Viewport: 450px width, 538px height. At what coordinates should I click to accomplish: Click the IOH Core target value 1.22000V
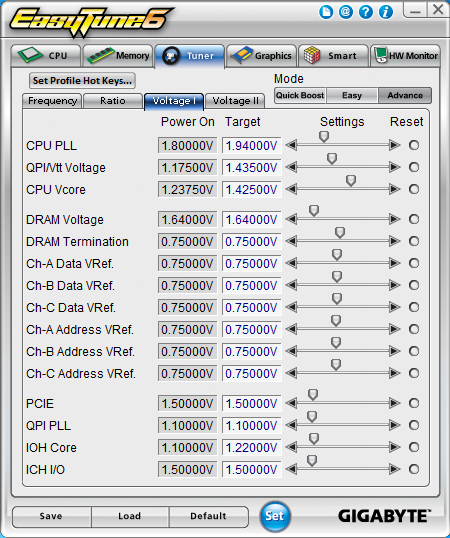251,448
